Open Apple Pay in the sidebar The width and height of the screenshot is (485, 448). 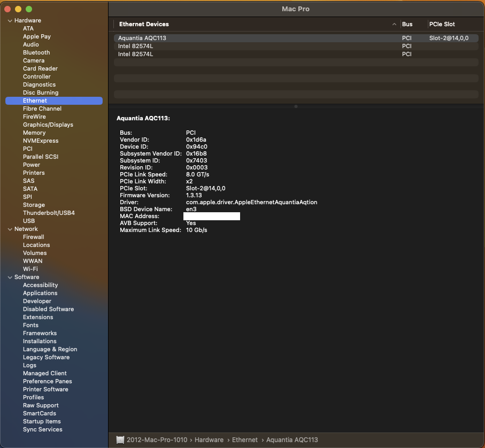tap(37, 36)
